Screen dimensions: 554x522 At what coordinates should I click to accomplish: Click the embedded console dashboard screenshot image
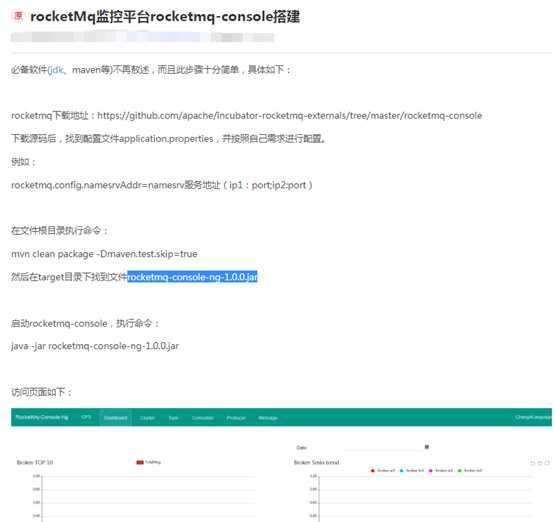click(x=281, y=465)
